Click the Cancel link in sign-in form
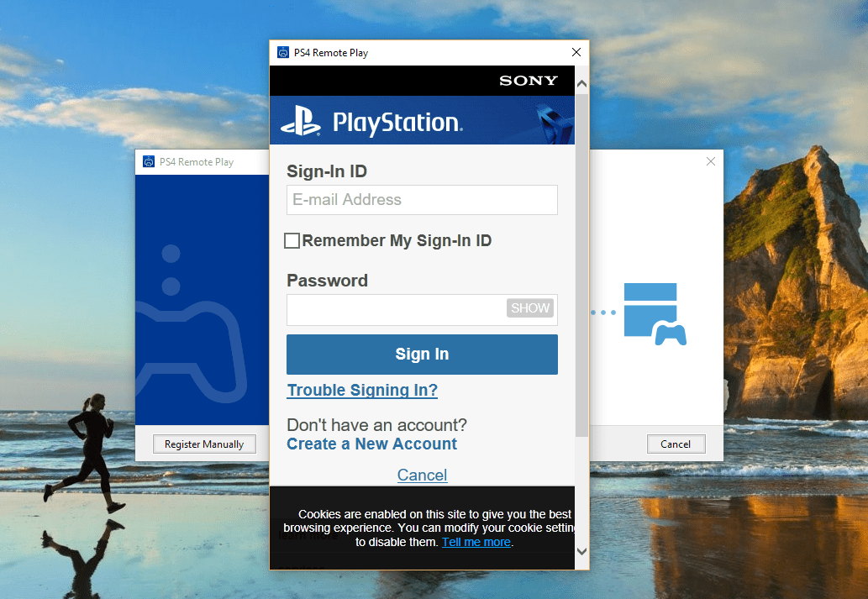The height and width of the screenshot is (599, 868). point(423,475)
